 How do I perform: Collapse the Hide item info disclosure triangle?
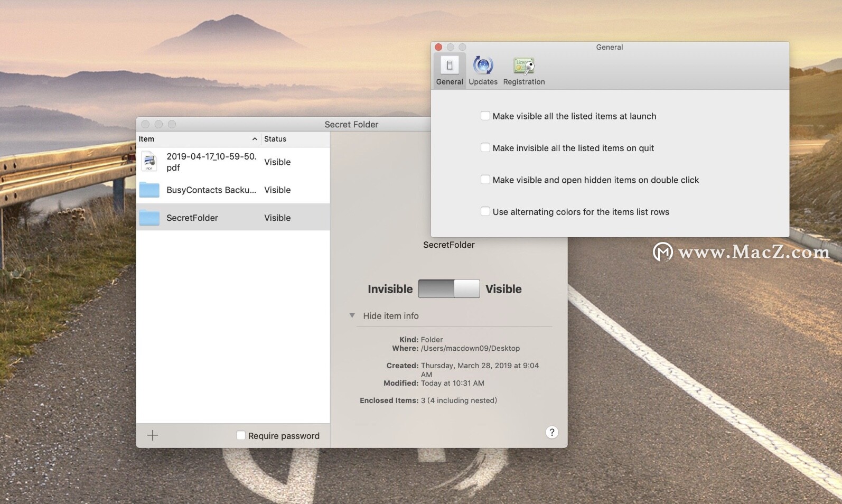coord(352,315)
